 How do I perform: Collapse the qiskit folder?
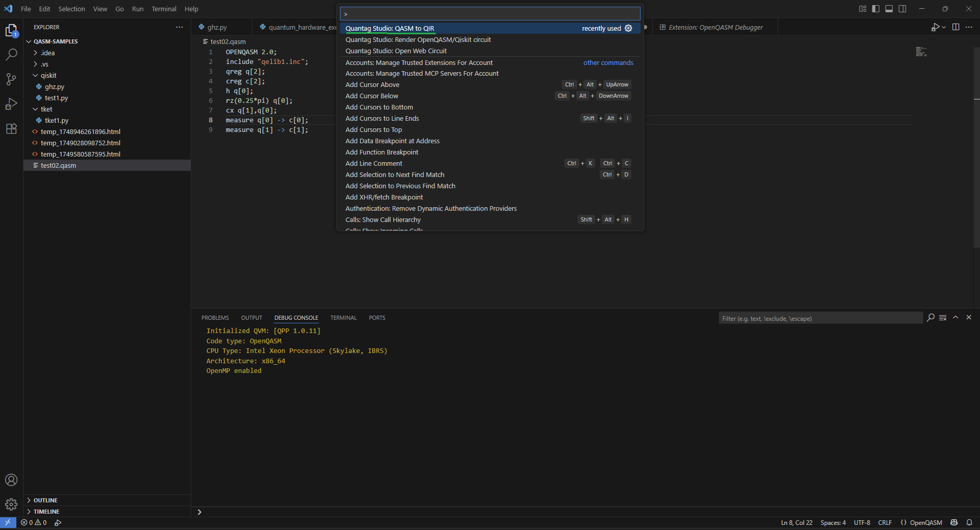[49, 75]
